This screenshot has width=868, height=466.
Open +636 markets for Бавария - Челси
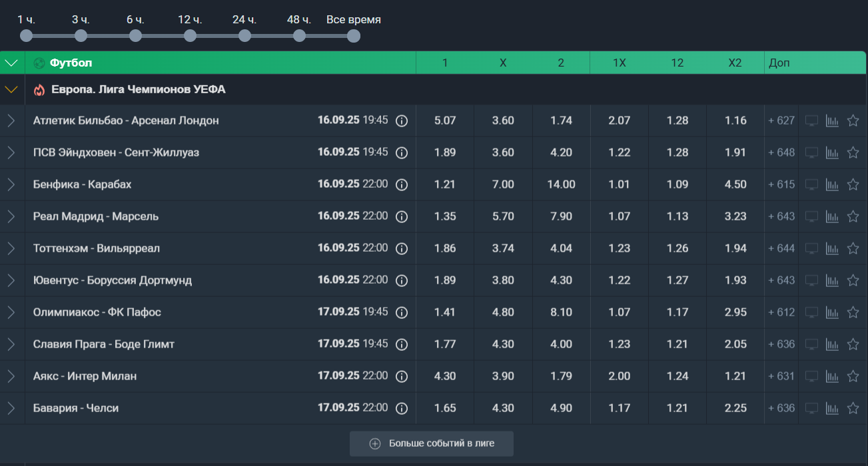coord(781,408)
